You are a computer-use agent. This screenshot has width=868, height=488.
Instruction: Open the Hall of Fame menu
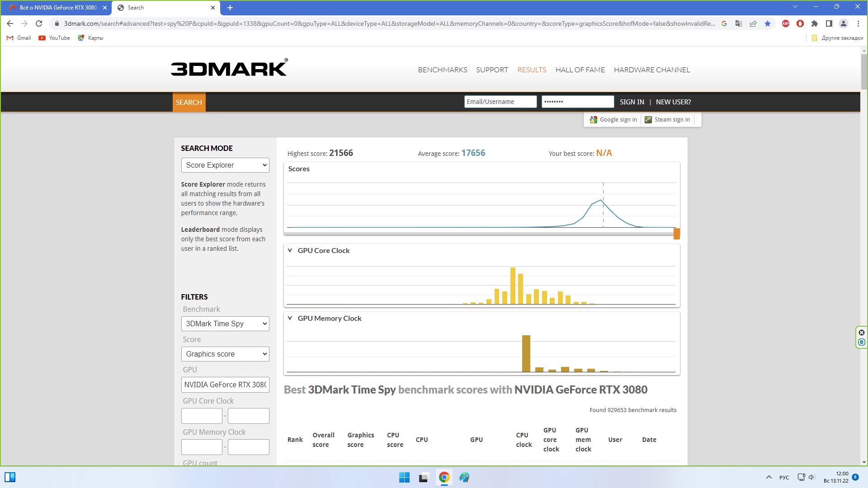pyautogui.click(x=580, y=70)
